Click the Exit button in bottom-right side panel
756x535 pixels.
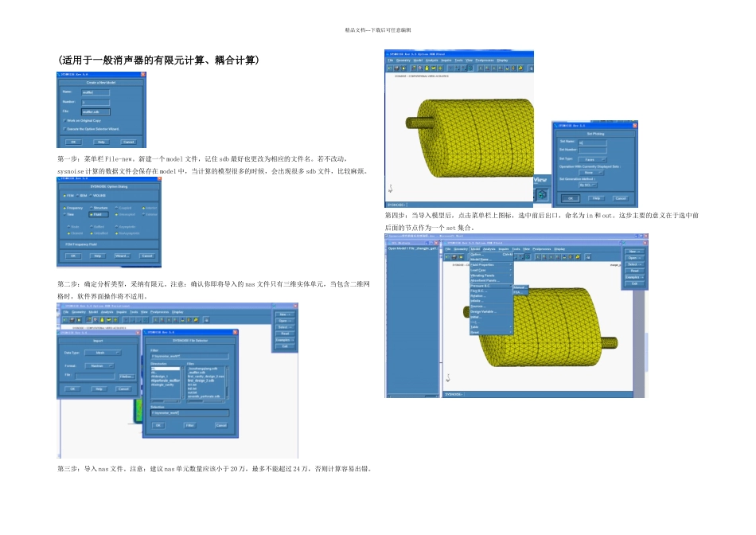(x=634, y=283)
